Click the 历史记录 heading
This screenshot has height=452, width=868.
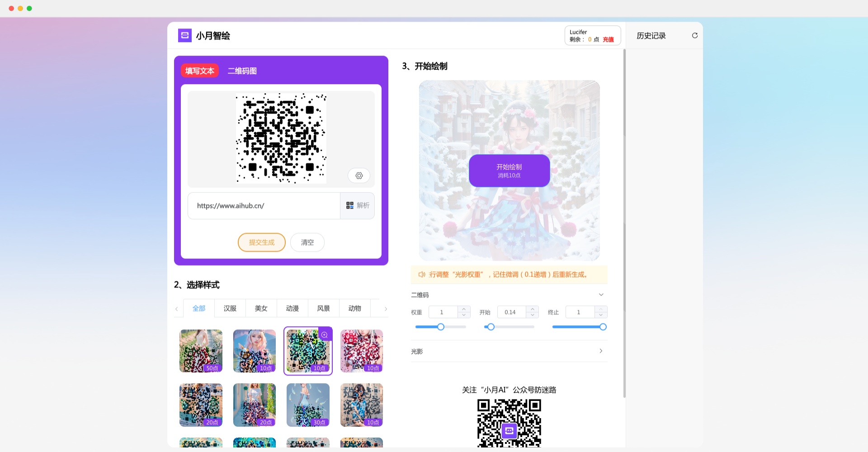pos(651,35)
